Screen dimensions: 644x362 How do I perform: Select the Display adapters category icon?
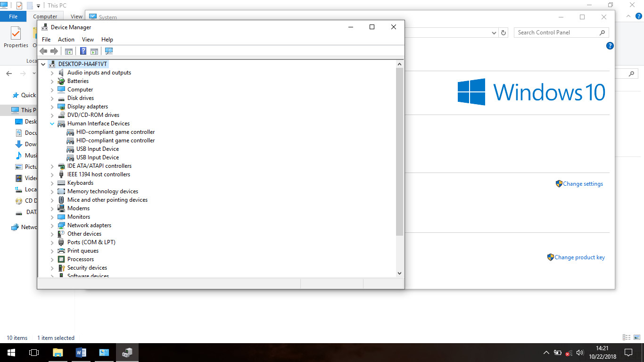tap(61, 107)
